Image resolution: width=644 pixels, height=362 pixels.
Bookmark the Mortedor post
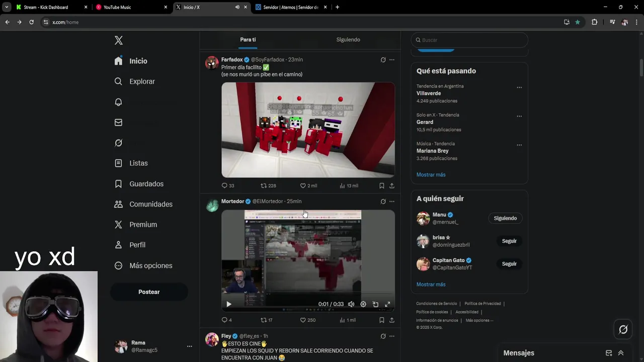coord(382,320)
